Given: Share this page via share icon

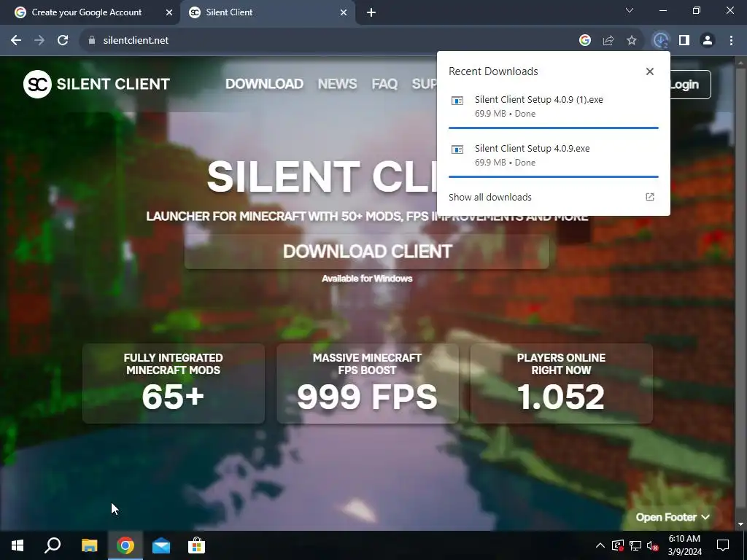Looking at the screenshot, I should [608, 41].
